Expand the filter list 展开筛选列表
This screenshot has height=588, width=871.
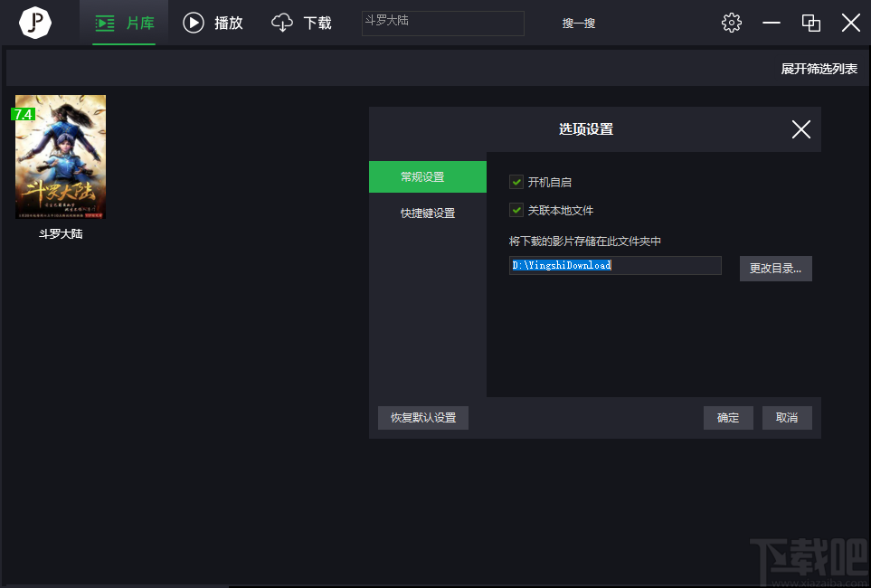click(x=819, y=69)
